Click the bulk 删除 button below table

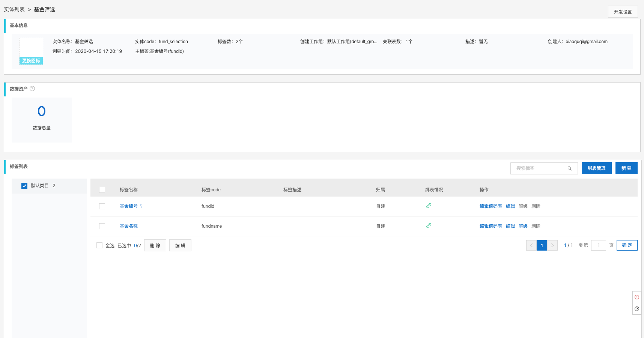tap(155, 245)
